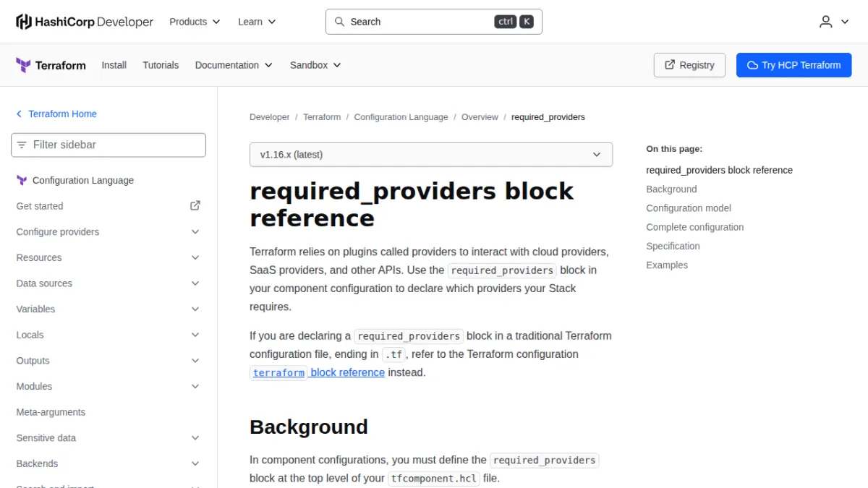Click the Configuration Language breadcrumb
868x488 pixels.
pyautogui.click(x=401, y=117)
